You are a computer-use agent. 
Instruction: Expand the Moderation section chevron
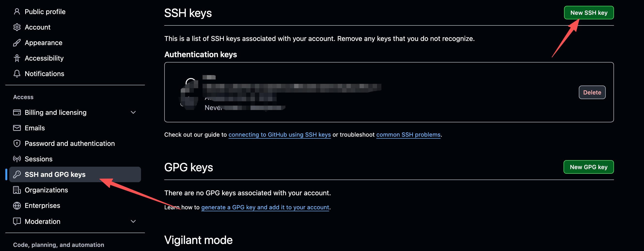point(133,221)
